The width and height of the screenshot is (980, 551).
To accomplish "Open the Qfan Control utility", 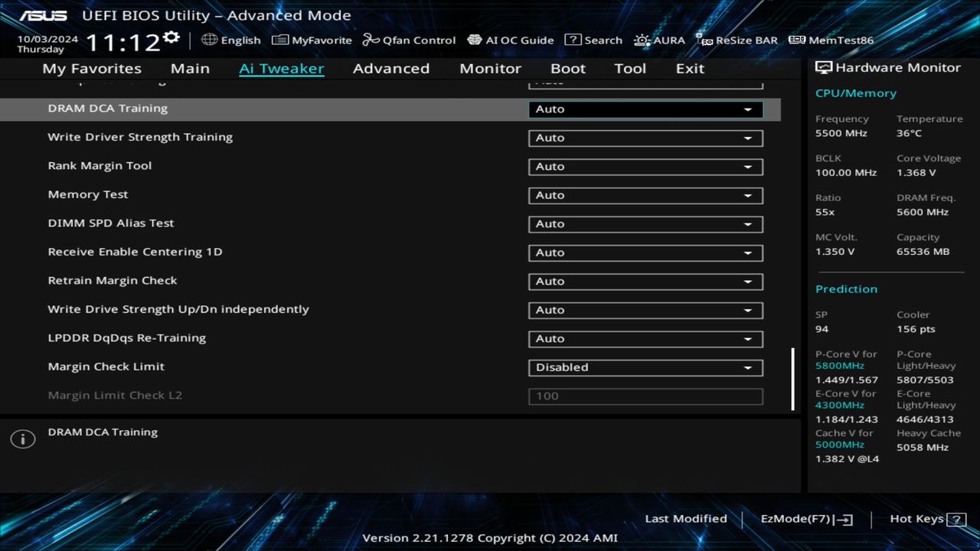I will pos(409,40).
